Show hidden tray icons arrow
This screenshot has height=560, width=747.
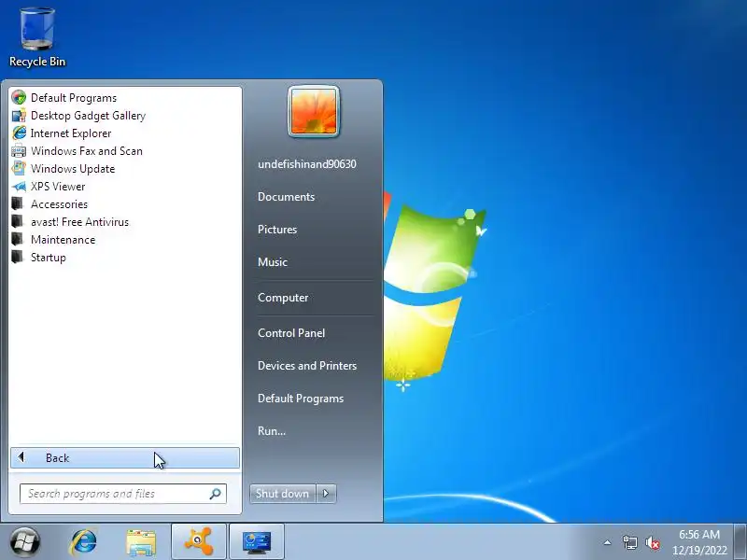607,542
